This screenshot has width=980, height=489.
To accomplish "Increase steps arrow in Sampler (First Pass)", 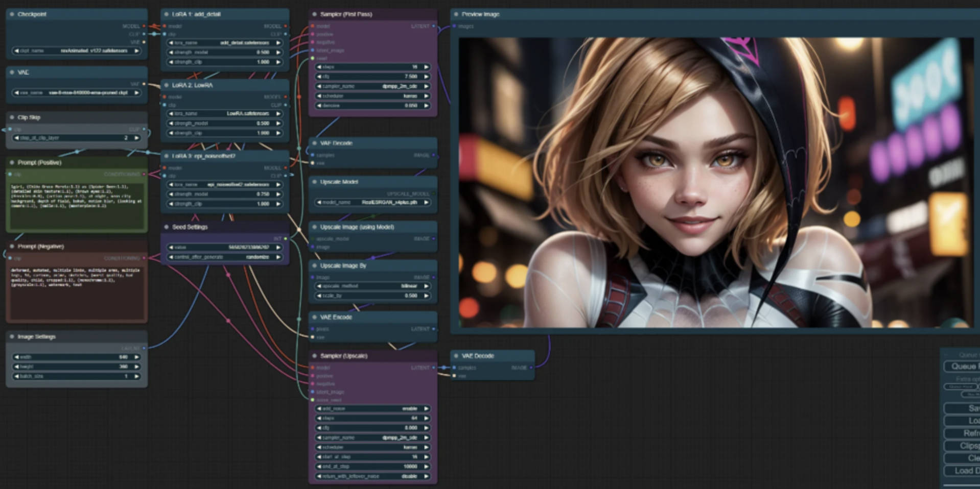I will (427, 67).
